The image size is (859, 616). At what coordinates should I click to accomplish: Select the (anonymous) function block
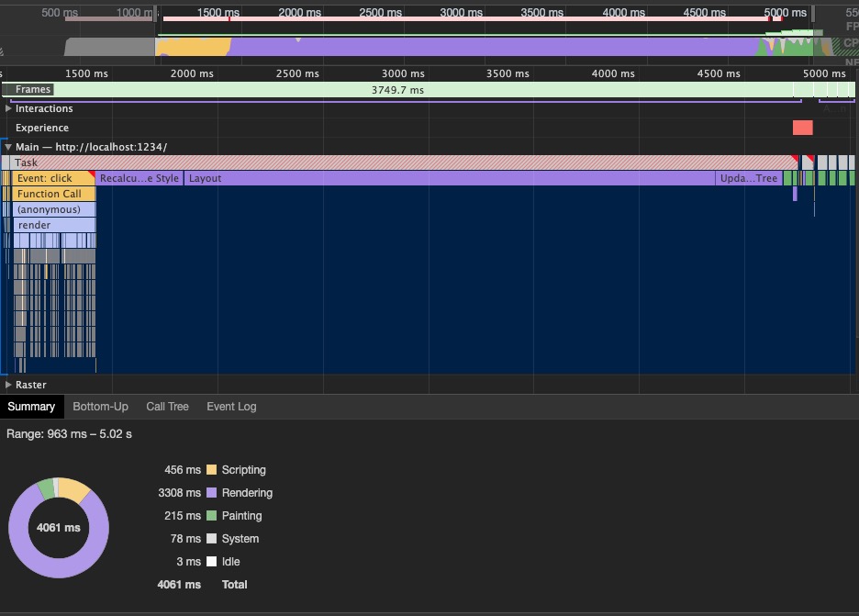point(53,209)
